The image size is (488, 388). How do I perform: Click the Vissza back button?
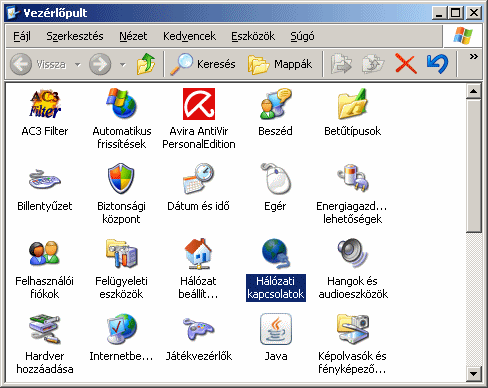pos(38,64)
